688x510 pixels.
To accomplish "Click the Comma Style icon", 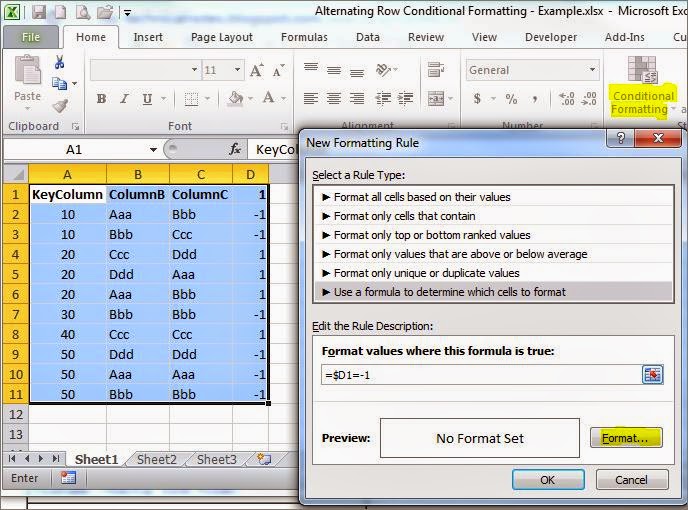I will 535,99.
